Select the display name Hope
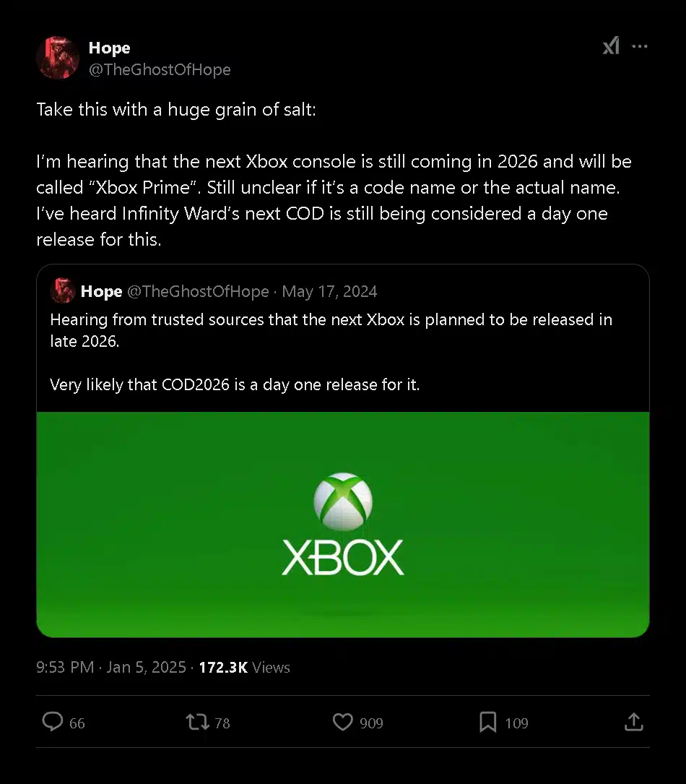 109,48
